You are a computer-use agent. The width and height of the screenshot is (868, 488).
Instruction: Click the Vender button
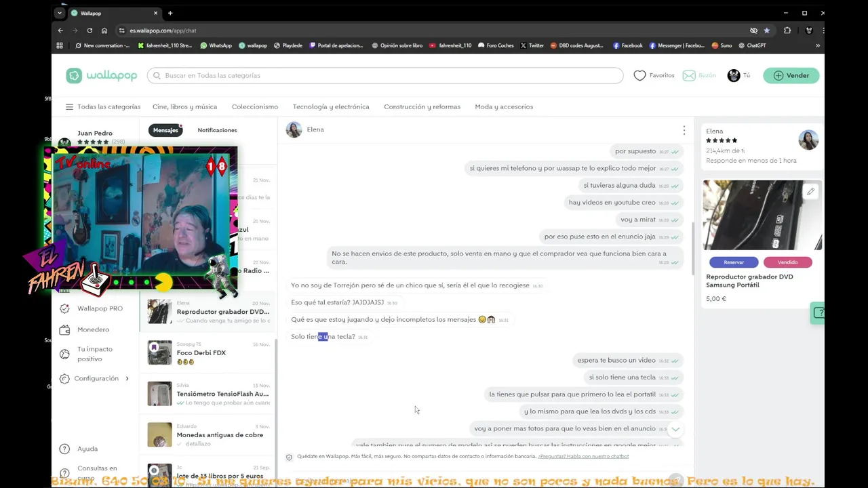point(791,75)
